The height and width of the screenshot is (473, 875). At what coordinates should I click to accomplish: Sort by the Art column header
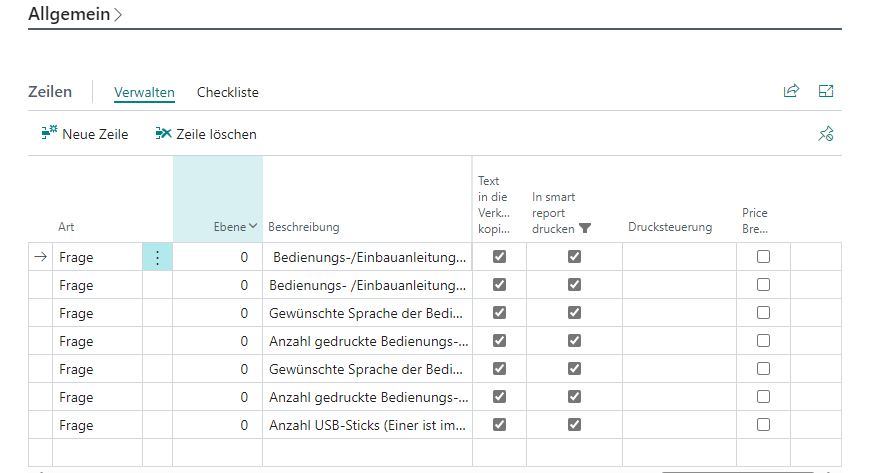pyautogui.click(x=66, y=227)
